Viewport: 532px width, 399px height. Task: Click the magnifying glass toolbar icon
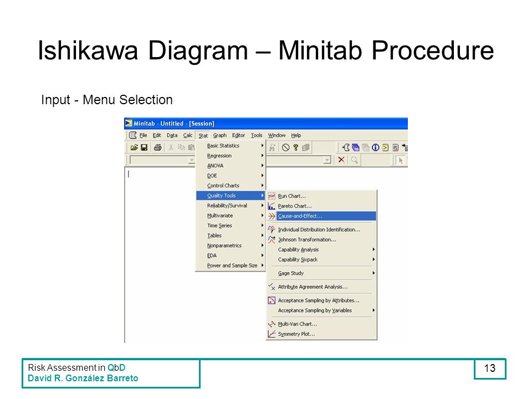pos(354,160)
